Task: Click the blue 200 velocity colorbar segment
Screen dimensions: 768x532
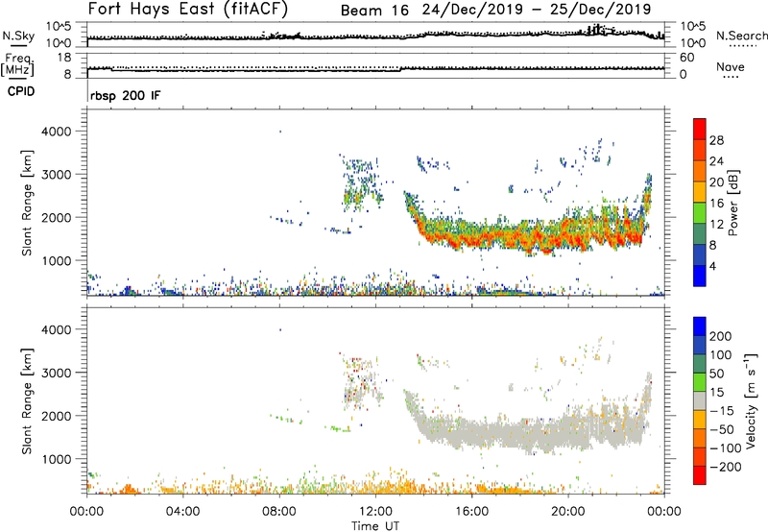Action: (700, 326)
